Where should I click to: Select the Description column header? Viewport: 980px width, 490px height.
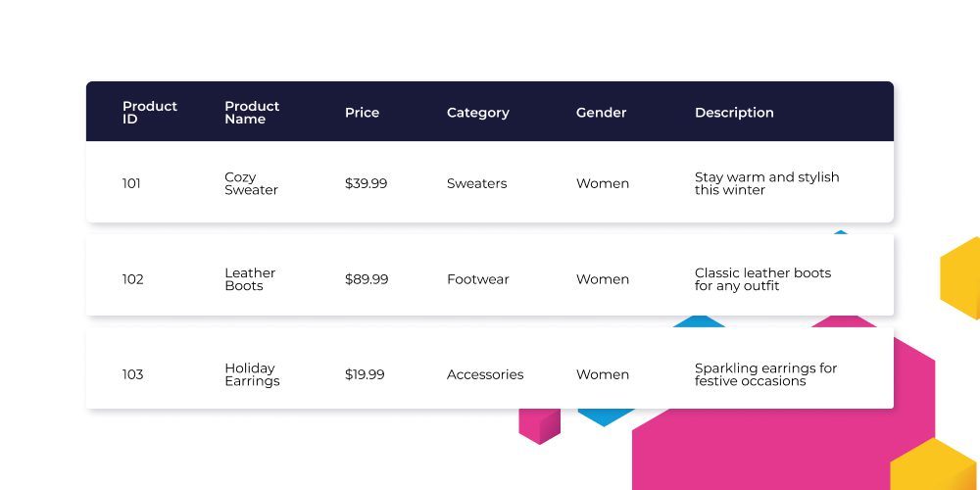pyautogui.click(x=734, y=113)
